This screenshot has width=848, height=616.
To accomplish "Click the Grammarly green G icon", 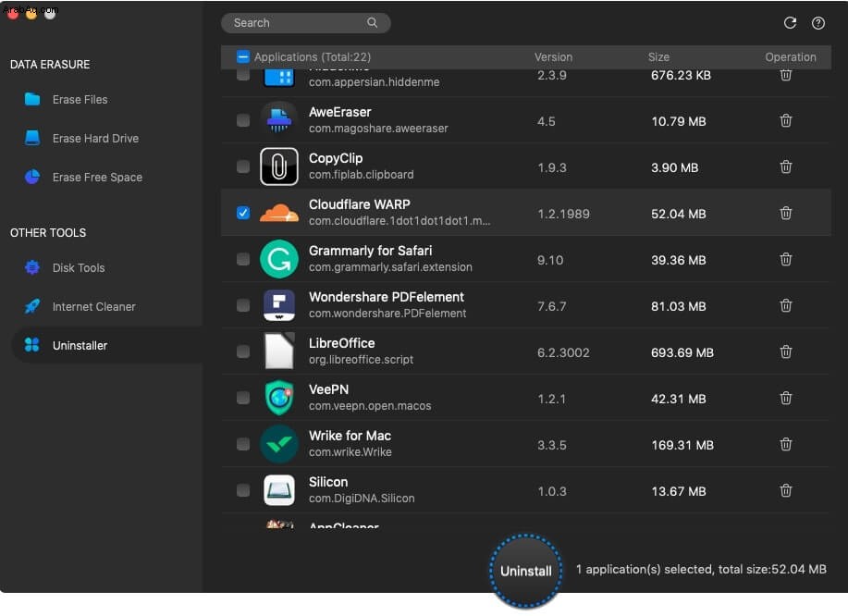I will (x=279, y=259).
